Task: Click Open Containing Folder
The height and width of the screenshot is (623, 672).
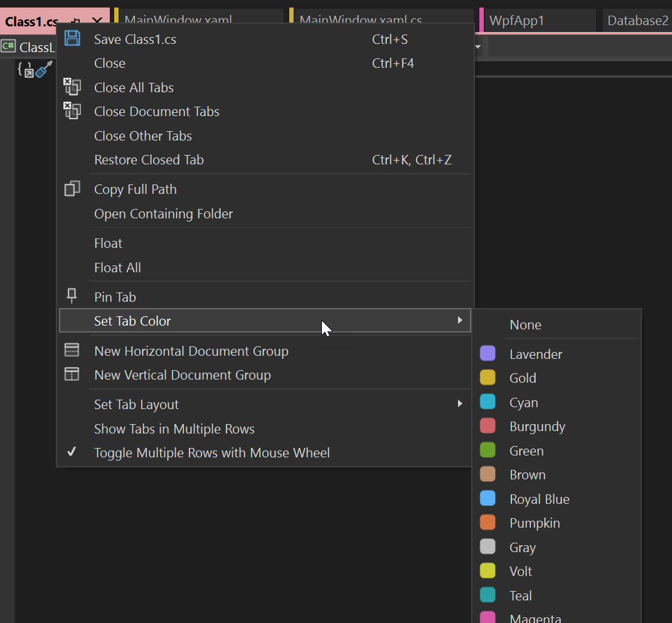Action: click(x=163, y=213)
